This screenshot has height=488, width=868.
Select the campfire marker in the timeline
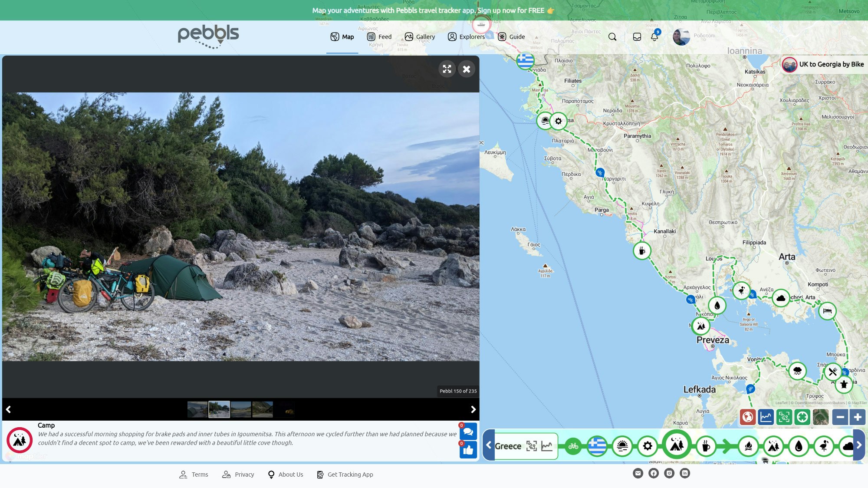[749, 446]
